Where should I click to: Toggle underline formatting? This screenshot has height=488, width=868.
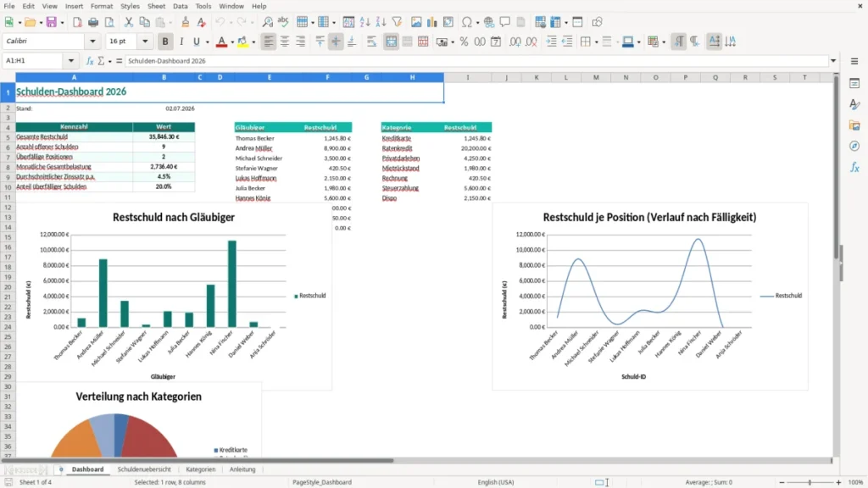pos(197,42)
